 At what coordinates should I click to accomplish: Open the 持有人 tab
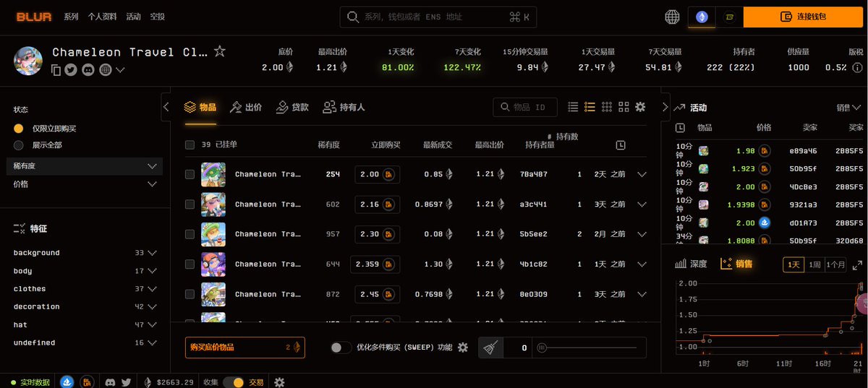(344, 107)
